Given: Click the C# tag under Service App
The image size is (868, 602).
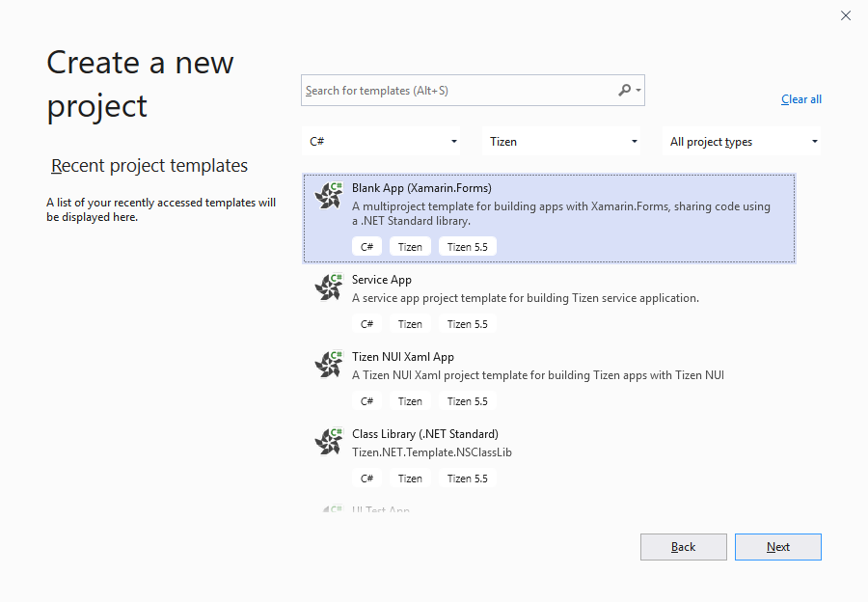Looking at the screenshot, I should 366,324.
